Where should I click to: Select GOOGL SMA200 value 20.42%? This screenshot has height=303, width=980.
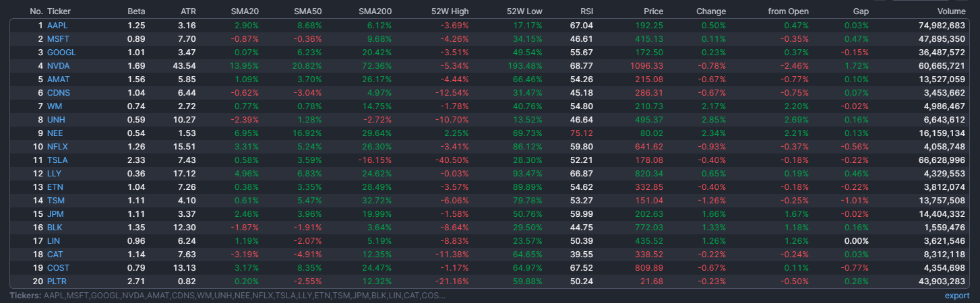pyautogui.click(x=377, y=52)
